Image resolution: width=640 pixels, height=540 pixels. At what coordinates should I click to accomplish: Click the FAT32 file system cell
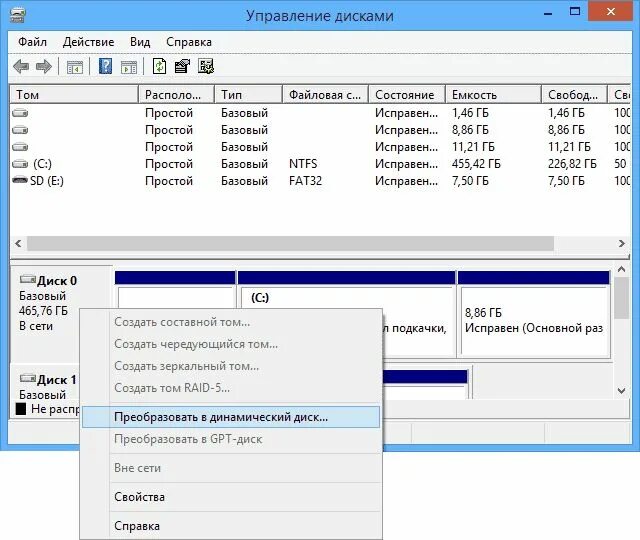click(x=305, y=181)
